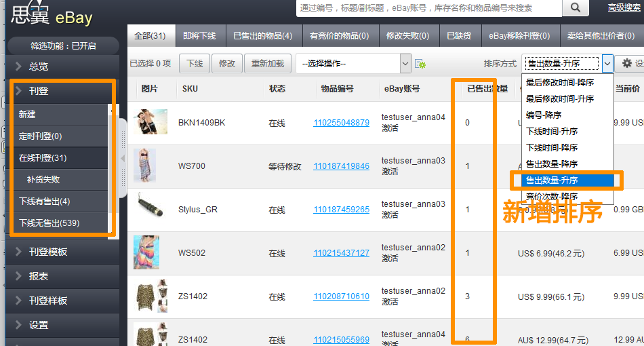The height and width of the screenshot is (346, 644).
Task: Click the 下线 button
Action: coord(195,64)
